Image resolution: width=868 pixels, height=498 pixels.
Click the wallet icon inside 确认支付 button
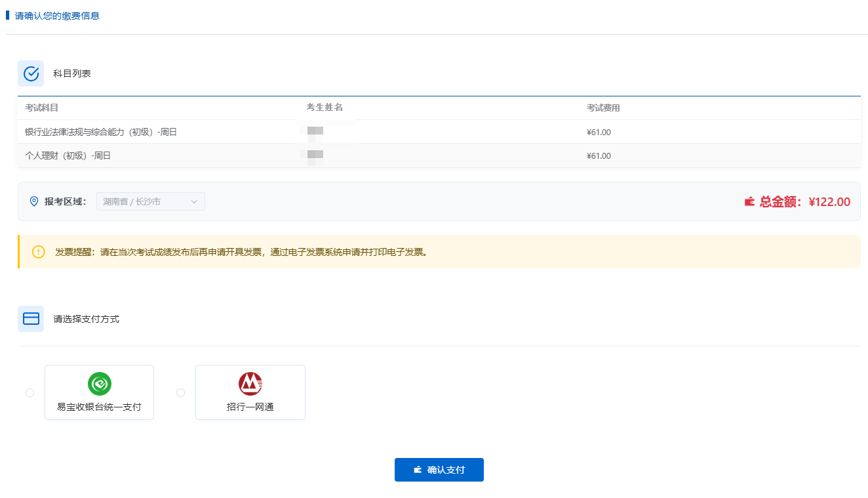[x=418, y=470]
